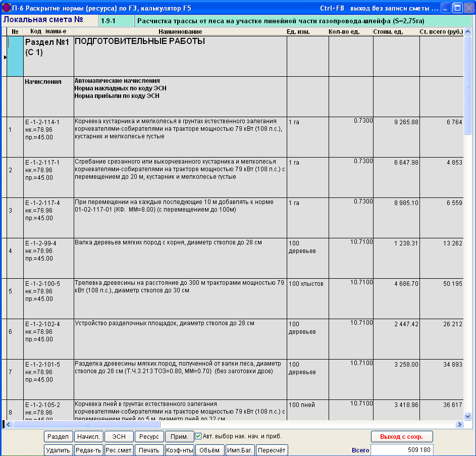The width and height of the screenshot is (476, 456).
Task: Click vertical scrollbar down arrow
Action: pos(468,416)
